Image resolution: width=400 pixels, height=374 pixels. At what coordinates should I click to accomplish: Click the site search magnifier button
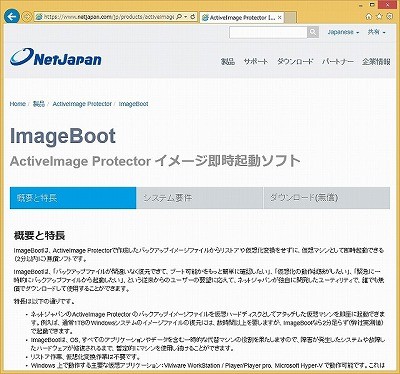tap(313, 32)
